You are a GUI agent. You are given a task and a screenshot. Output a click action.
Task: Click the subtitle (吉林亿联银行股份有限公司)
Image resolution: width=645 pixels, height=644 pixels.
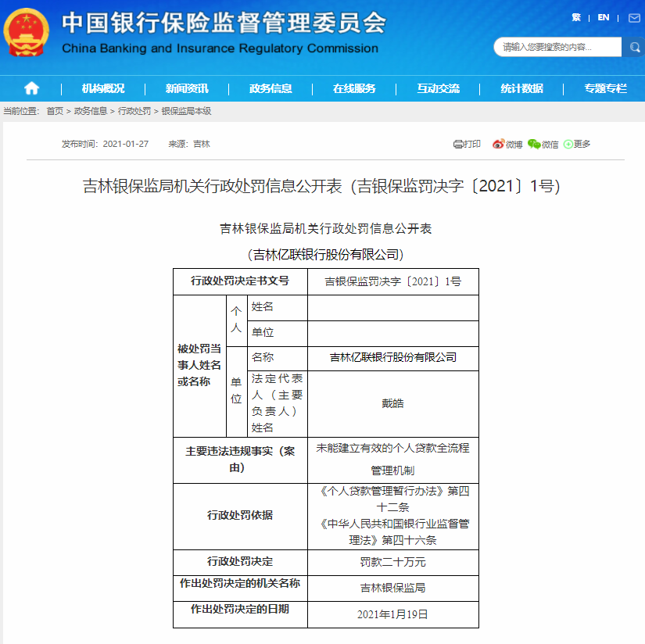[x=325, y=255]
